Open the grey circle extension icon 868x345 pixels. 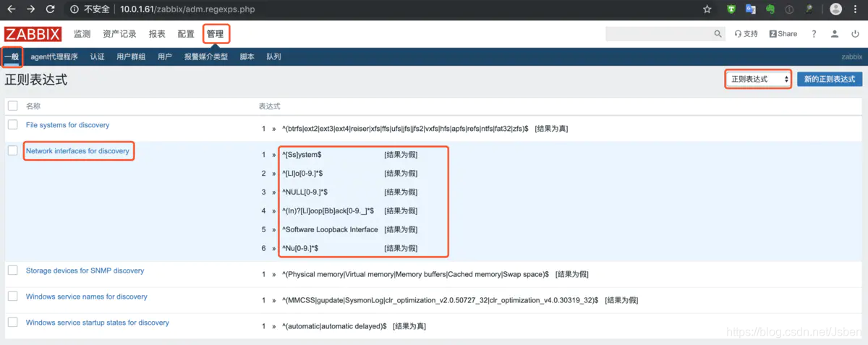(790, 9)
